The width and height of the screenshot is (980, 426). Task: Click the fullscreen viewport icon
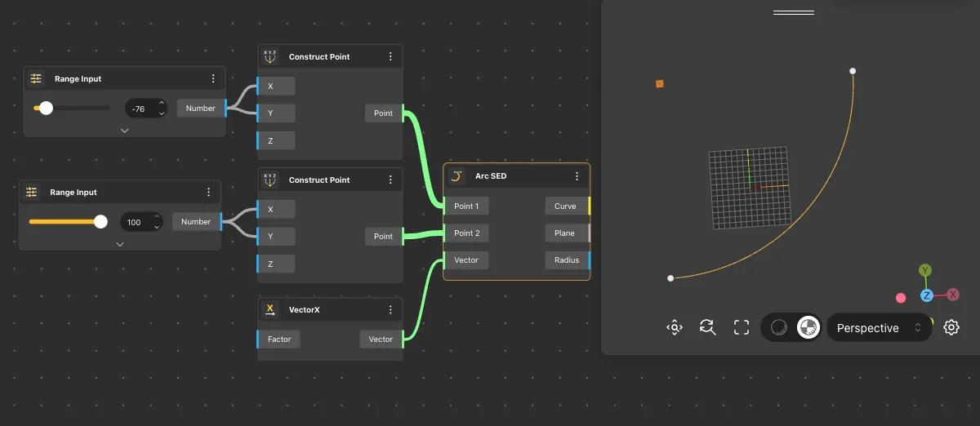point(742,328)
